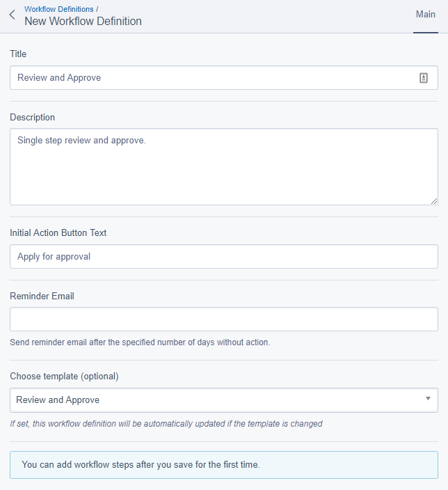Click the empty Reminder Email field
Viewport: 448px width, 490px height.
[223, 319]
